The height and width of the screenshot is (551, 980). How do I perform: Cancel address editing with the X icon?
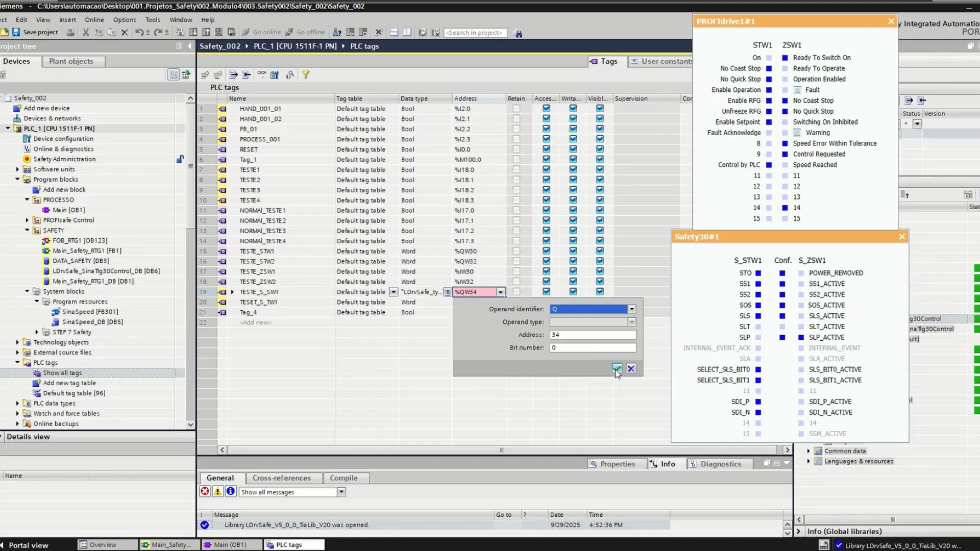coord(631,368)
